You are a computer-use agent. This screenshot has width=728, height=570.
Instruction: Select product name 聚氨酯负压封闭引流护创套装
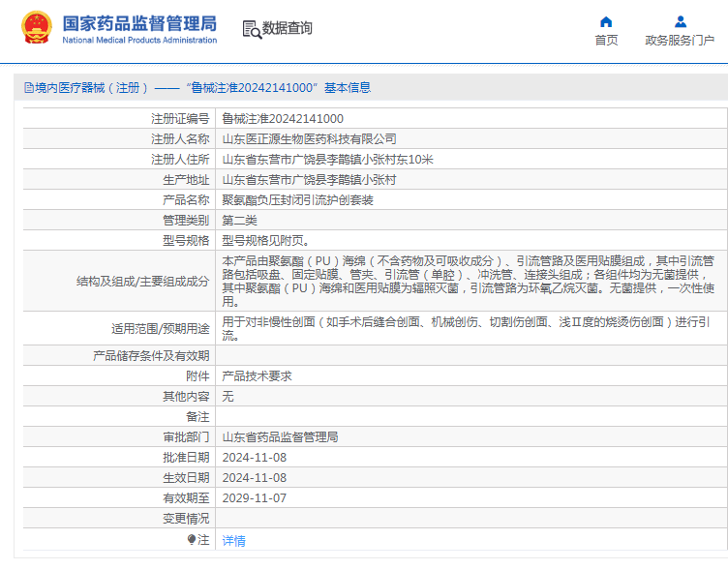(297, 199)
